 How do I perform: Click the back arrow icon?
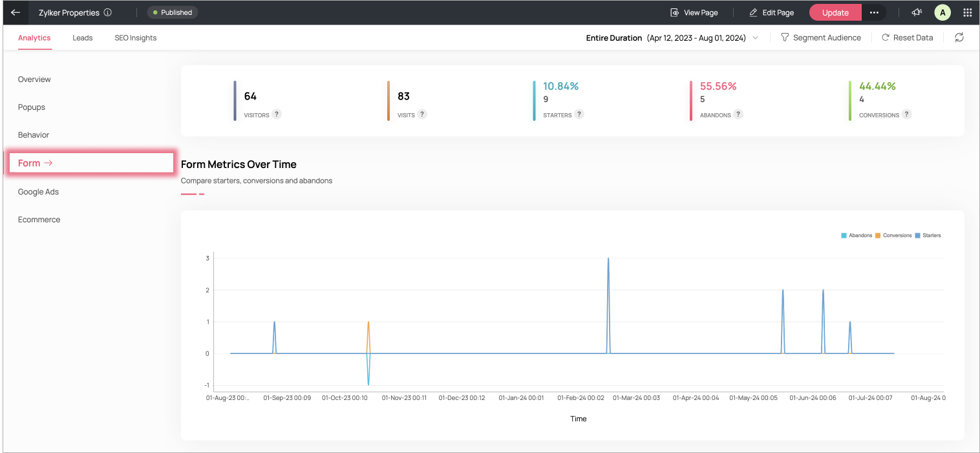[16, 12]
